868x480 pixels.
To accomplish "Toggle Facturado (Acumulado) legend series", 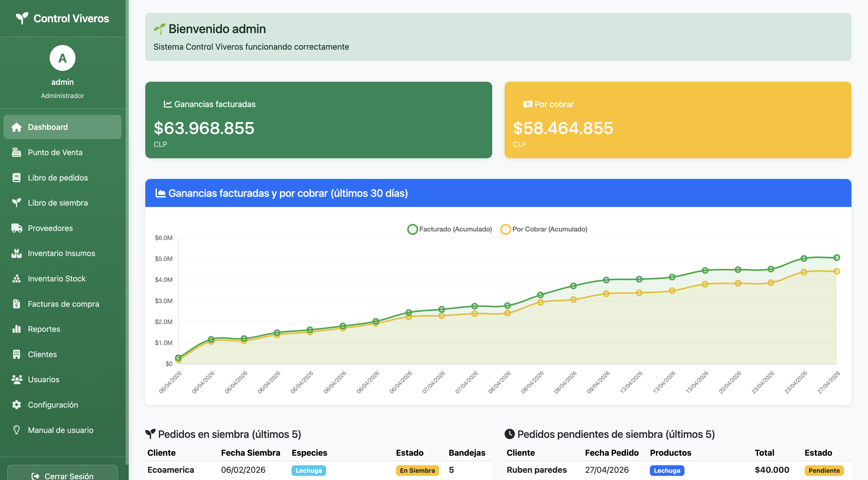I will [x=450, y=229].
